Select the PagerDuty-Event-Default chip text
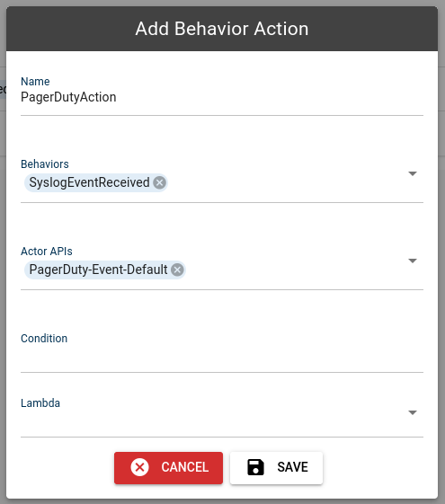 click(x=98, y=270)
